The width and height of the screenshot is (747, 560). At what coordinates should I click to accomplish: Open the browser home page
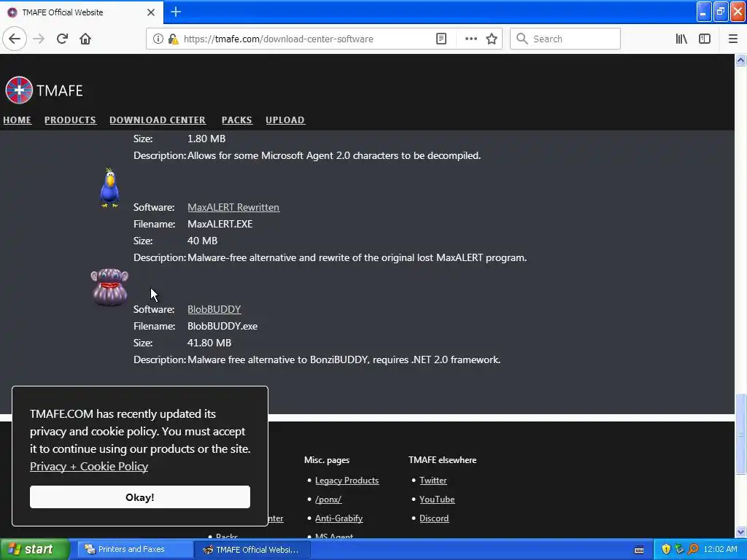coord(85,39)
